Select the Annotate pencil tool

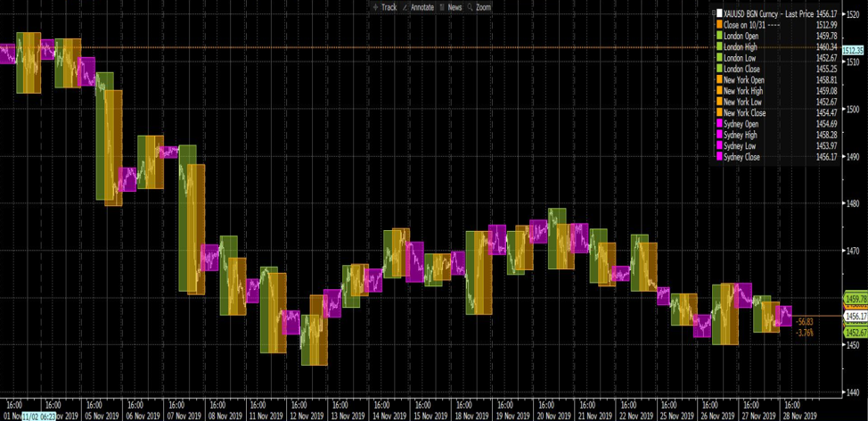418,7
